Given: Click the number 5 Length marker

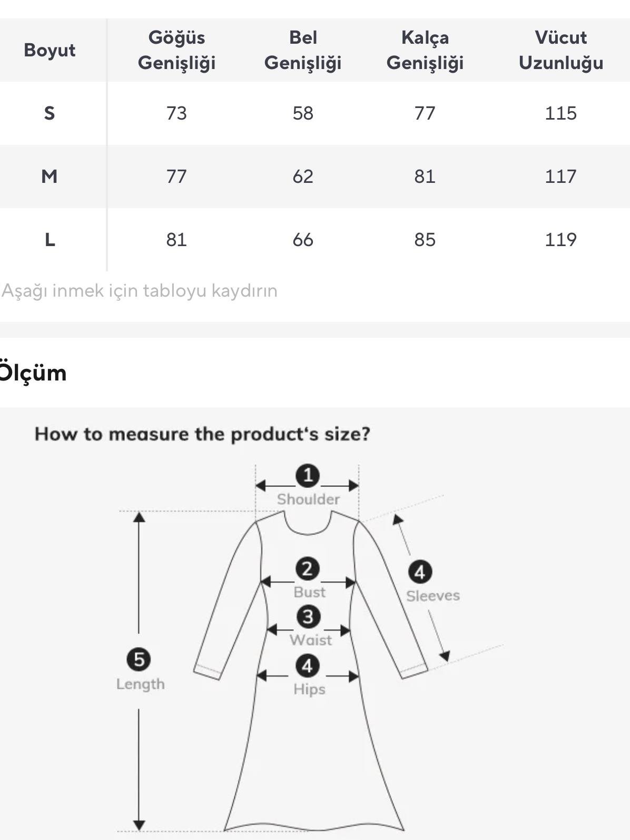Looking at the screenshot, I should (x=139, y=660).
